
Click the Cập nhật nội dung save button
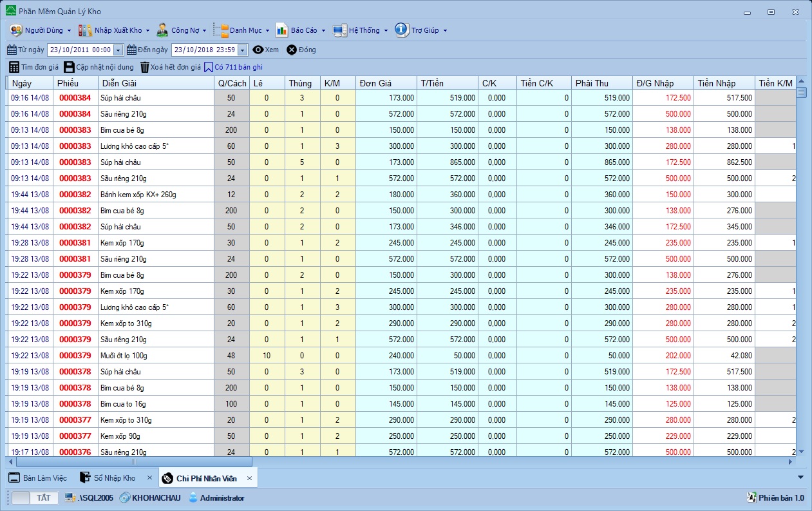pyautogui.click(x=99, y=67)
